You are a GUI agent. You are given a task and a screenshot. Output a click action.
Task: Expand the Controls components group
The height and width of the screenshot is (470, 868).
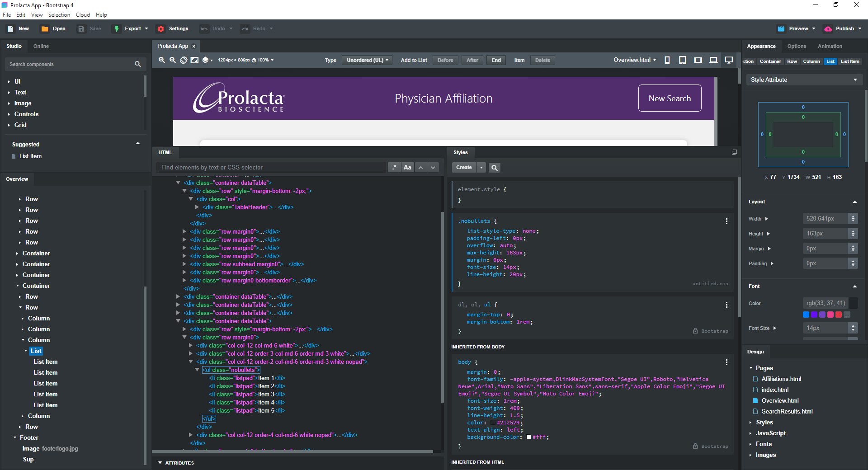(x=9, y=114)
